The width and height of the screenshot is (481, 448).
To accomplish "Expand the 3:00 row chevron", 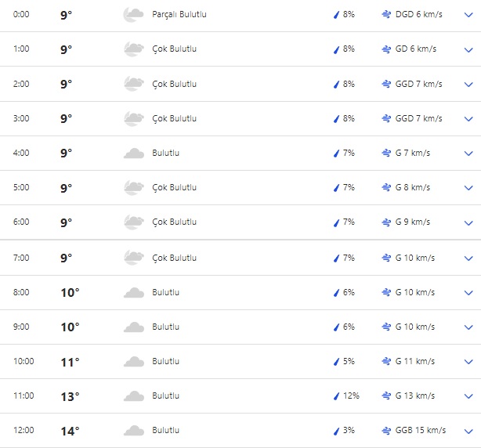I will pos(468,119).
